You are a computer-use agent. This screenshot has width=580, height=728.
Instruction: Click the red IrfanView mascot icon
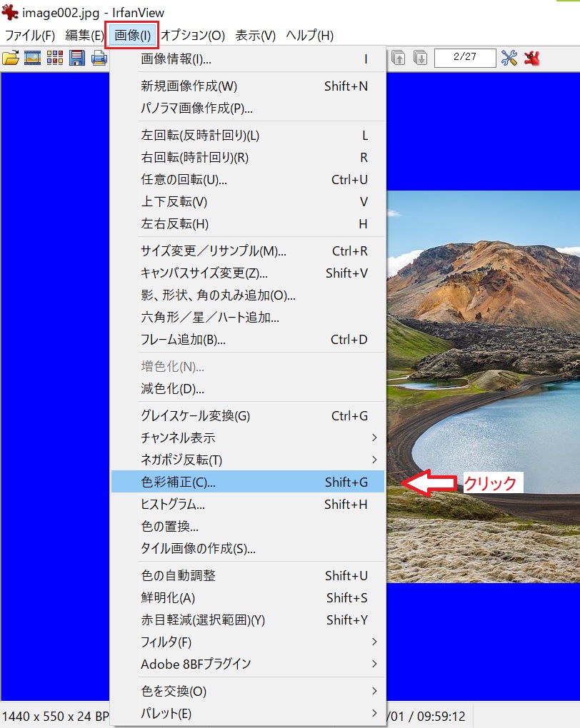[531, 58]
